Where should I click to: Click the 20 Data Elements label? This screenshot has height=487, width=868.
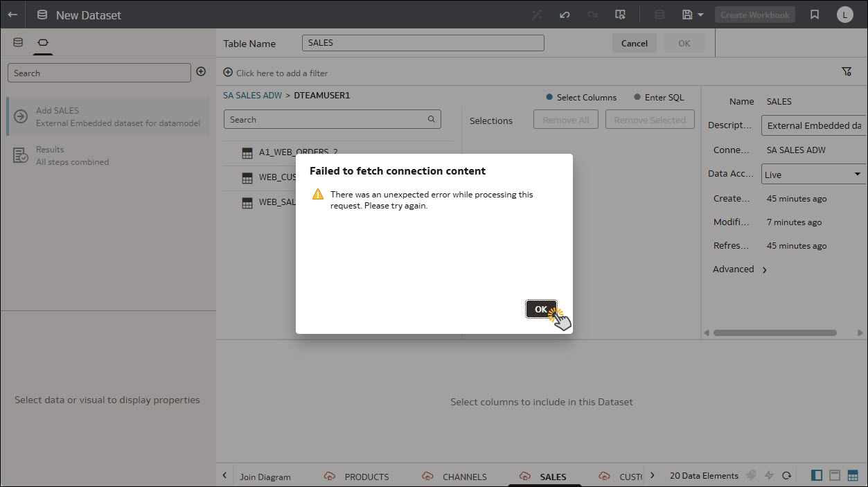704,476
